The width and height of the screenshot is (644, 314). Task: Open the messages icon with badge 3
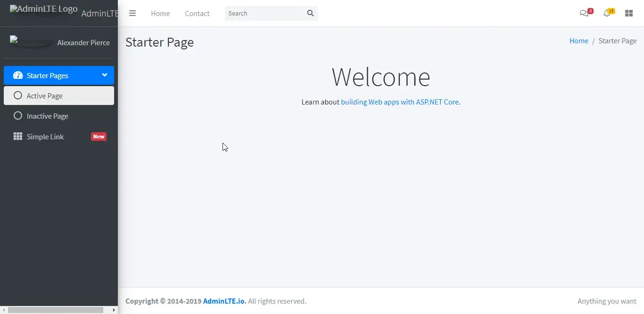[585, 13]
